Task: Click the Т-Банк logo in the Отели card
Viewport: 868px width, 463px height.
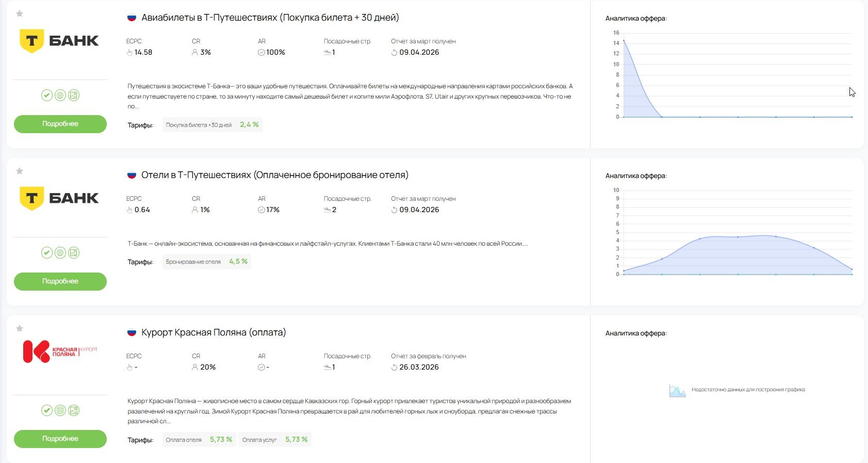Action: [x=59, y=198]
